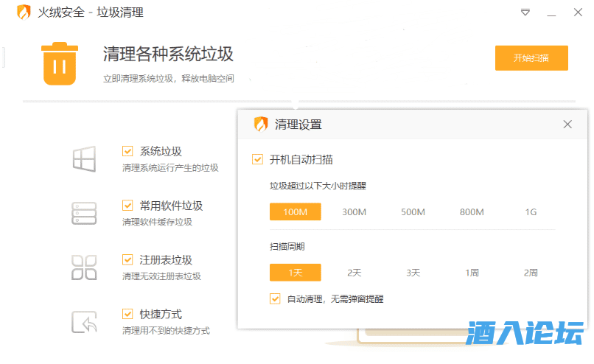
Task: Disable 开机自动扫描 checkbox
Action: pos(257,159)
